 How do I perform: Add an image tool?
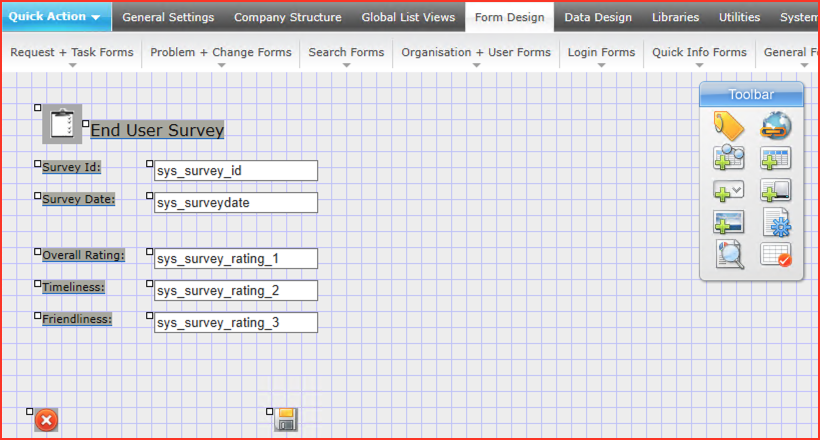pos(728,222)
